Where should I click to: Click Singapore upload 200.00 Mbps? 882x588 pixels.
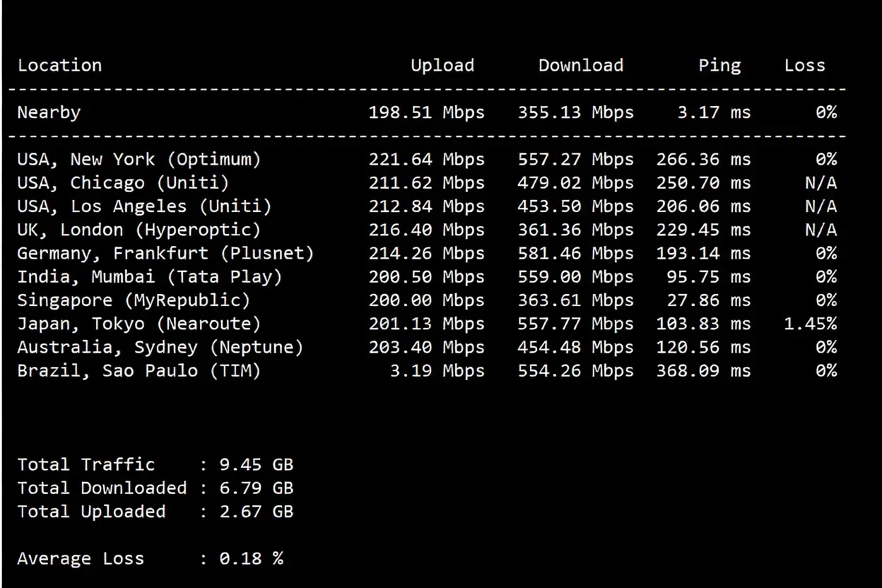[427, 300]
